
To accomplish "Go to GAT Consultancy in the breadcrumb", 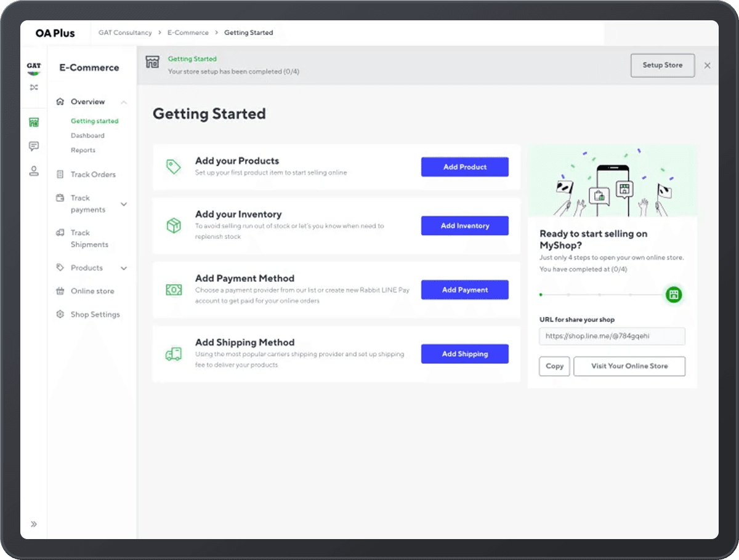I will [124, 32].
